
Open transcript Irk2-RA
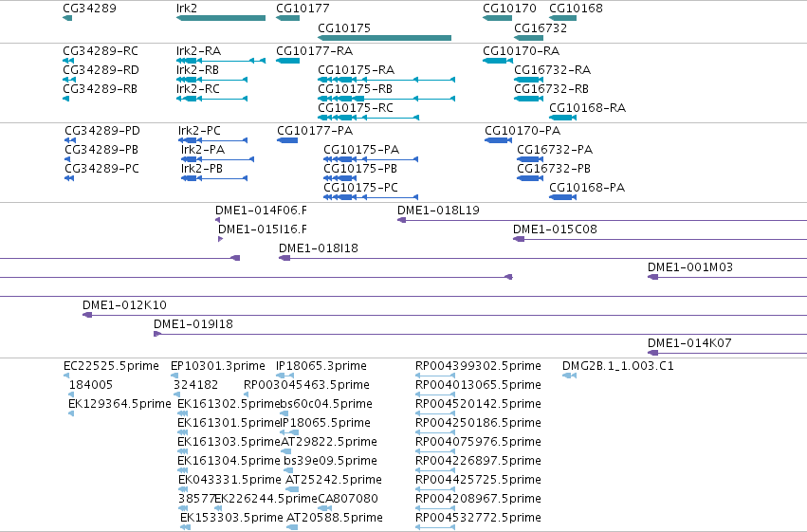point(198,51)
